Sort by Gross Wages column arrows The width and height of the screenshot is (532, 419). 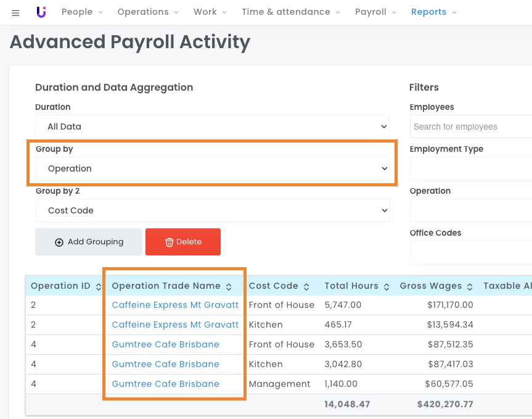[x=470, y=286]
